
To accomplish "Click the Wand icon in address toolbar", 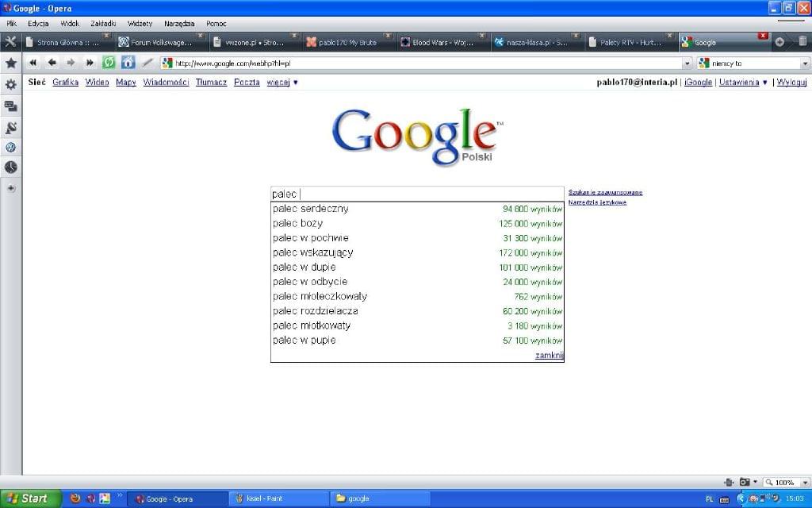I will click(x=147, y=63).
